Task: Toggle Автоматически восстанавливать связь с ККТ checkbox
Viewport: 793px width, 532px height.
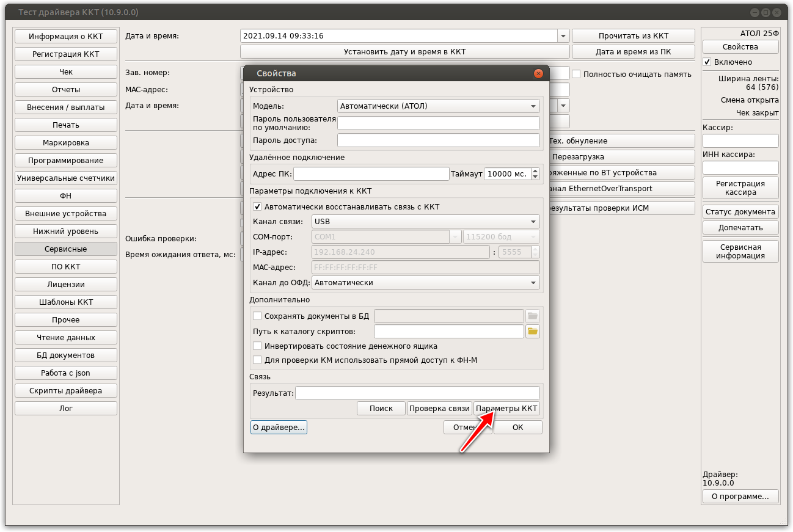Action: (x=257, y=207)
